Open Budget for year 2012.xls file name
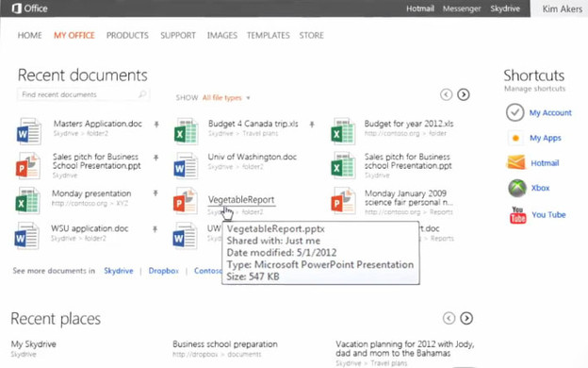The image size is (588, 368). (x=409, y=124)
